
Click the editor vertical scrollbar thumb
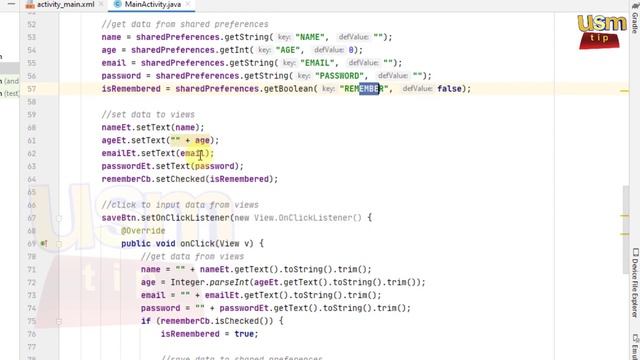(x=625, y=229)
